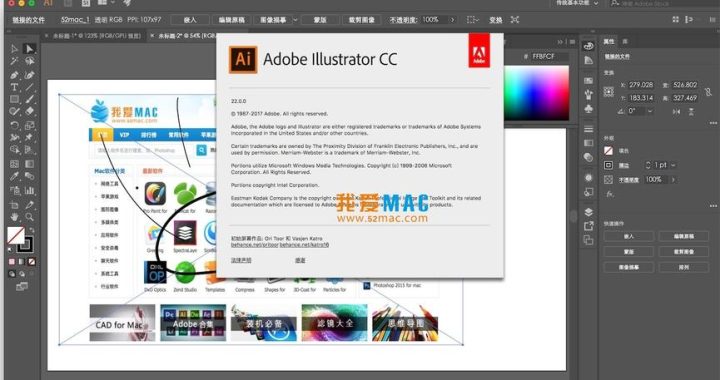720x380 pixels.
Task: Select the Rectangle tool
Action: [14, 99]
